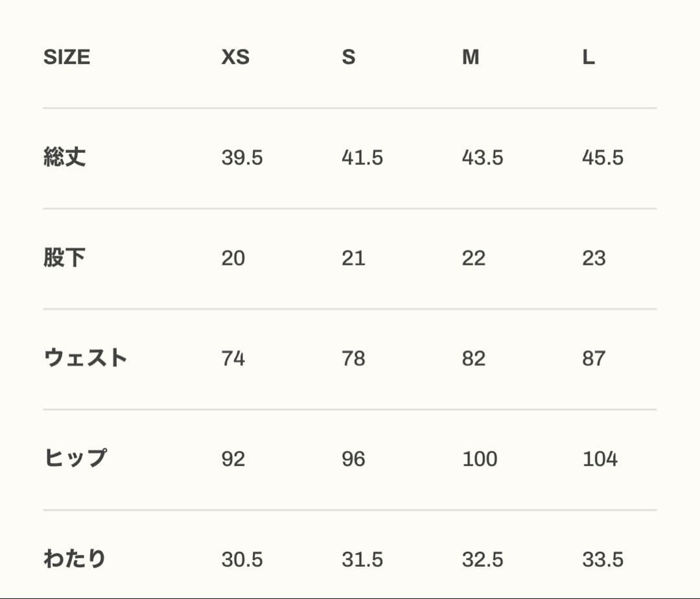Click the 30.5 thigh width value
The image size is (700, 599).
tap(242, 559)
